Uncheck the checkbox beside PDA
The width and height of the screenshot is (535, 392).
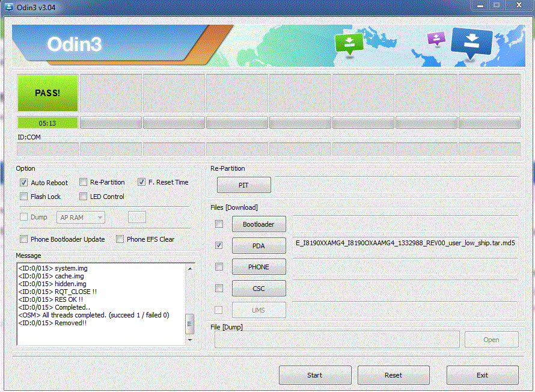point(219,245)
